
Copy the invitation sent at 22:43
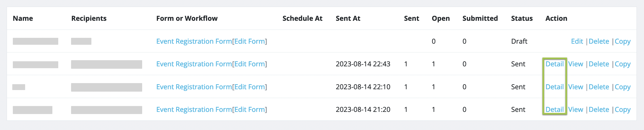[622, 64]
